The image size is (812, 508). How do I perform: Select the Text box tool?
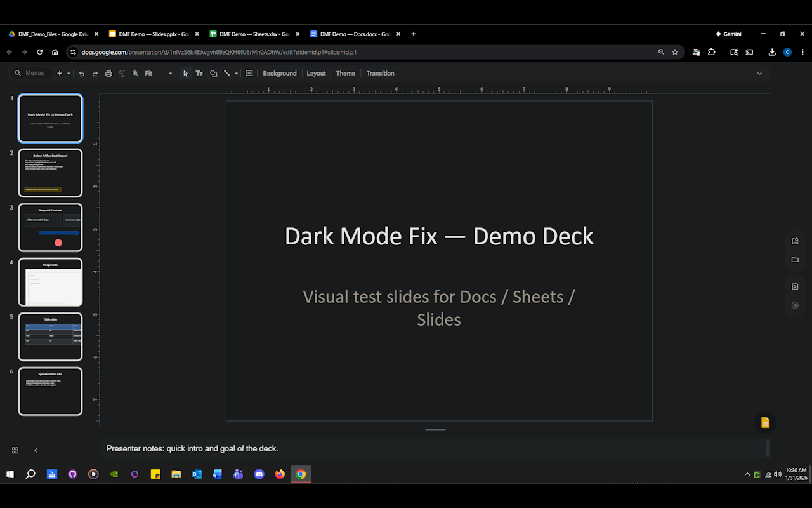199,74
